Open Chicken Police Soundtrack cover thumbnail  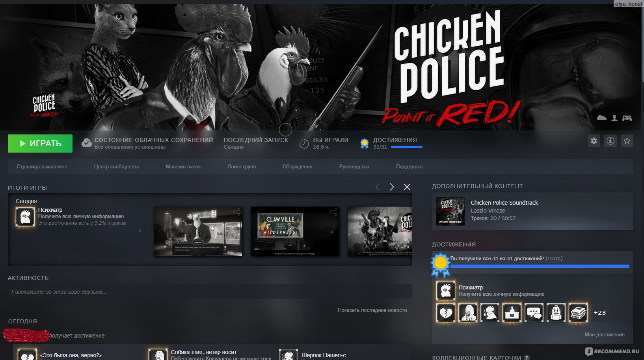(x=450, y=211)
